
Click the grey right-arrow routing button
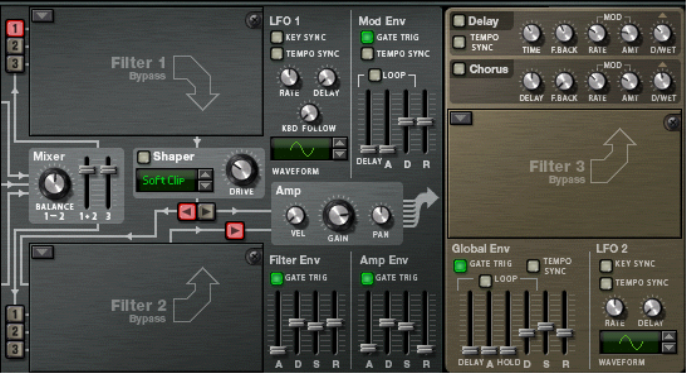(206, 212)
